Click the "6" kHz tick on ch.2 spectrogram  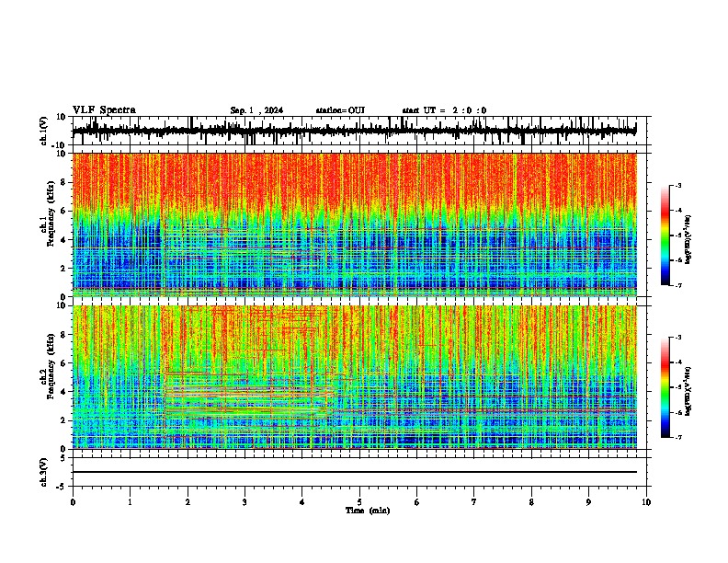pyautogui.click(x=64, y=363)
